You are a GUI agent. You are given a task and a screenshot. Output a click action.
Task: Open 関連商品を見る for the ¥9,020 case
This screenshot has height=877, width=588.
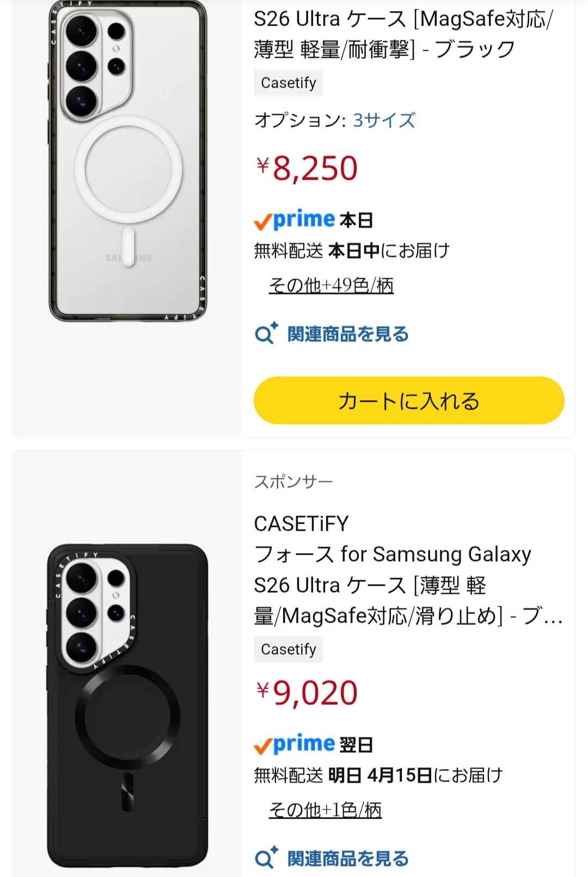coord(348,858)
